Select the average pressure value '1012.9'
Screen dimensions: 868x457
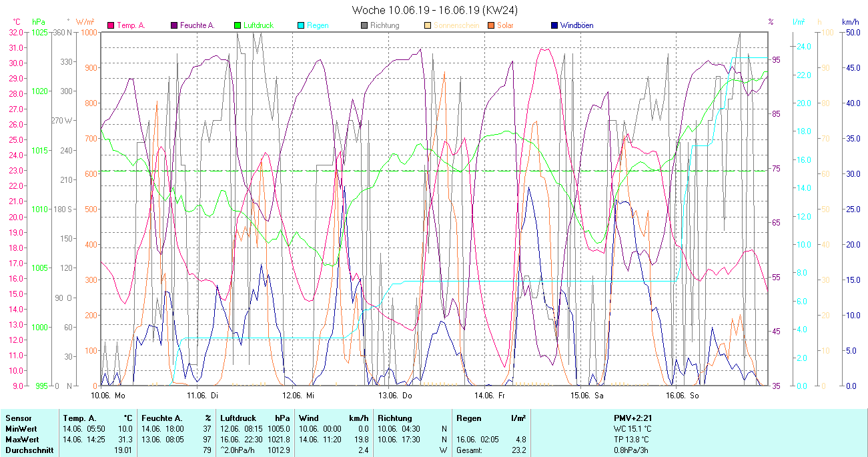[x=279, y=450]
